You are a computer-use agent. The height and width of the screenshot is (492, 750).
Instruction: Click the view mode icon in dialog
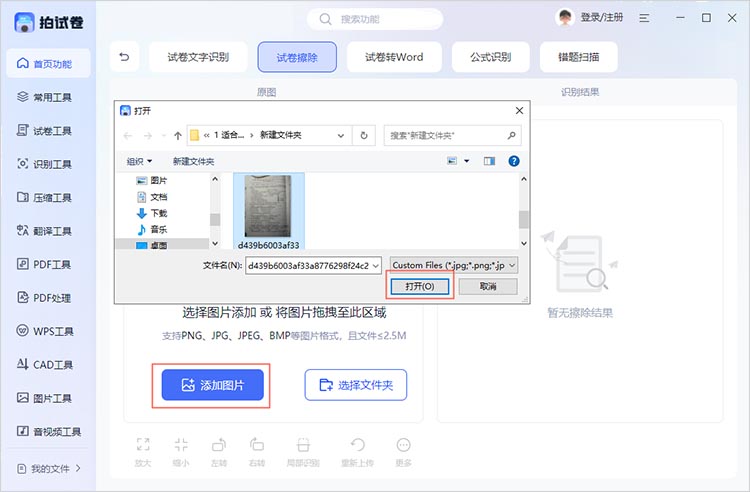tap(452, 161)
